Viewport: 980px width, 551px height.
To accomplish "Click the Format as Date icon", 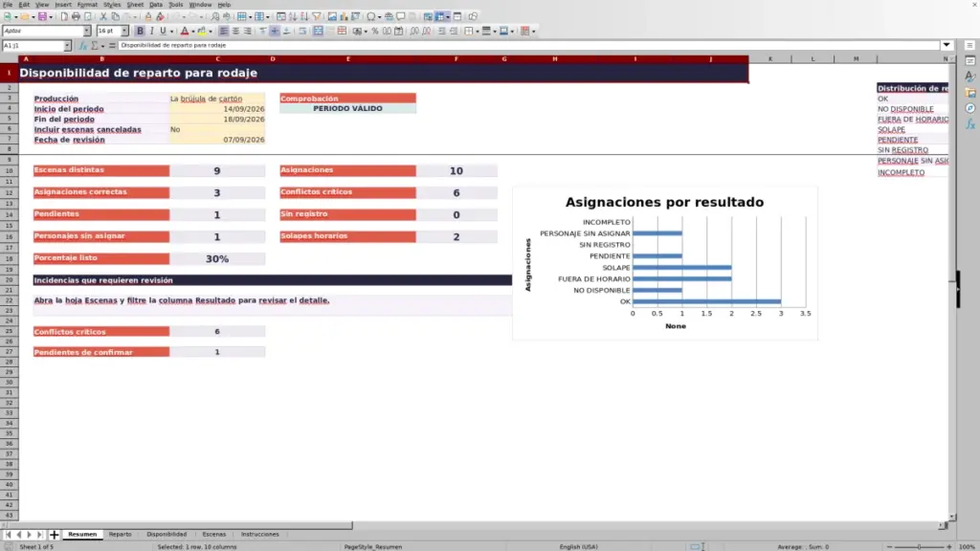I will (399, 31).
